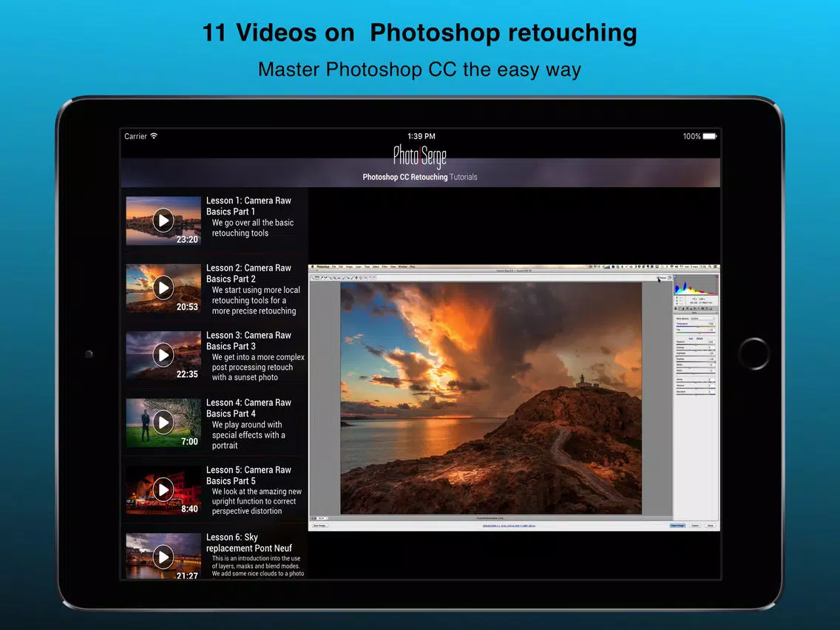Select description 'We start using more local retouching tools'
This screenshot has height=630, width=840.
pos(256,300)
